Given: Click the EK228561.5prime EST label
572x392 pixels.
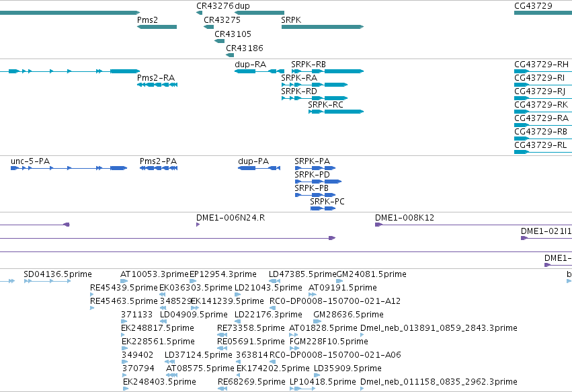Looking at the screenshot, I should click(159, 342).
